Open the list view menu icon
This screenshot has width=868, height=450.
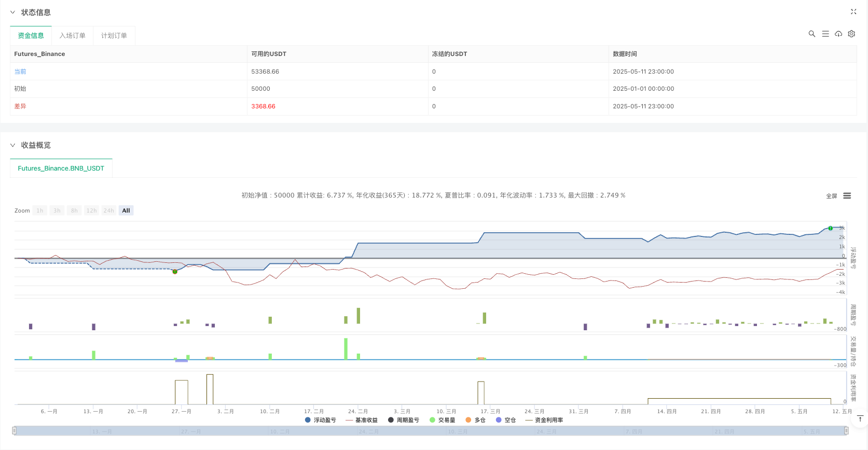(x=825, y=34)
